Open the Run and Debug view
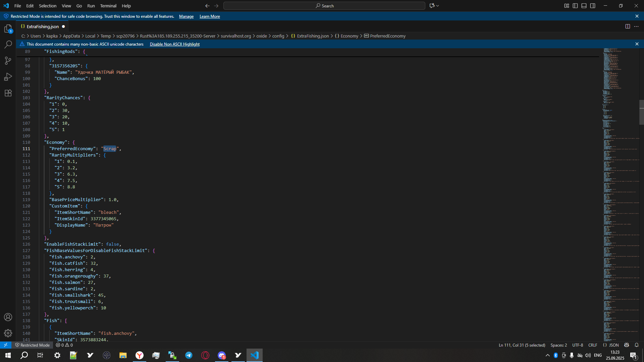 [8, 77]
